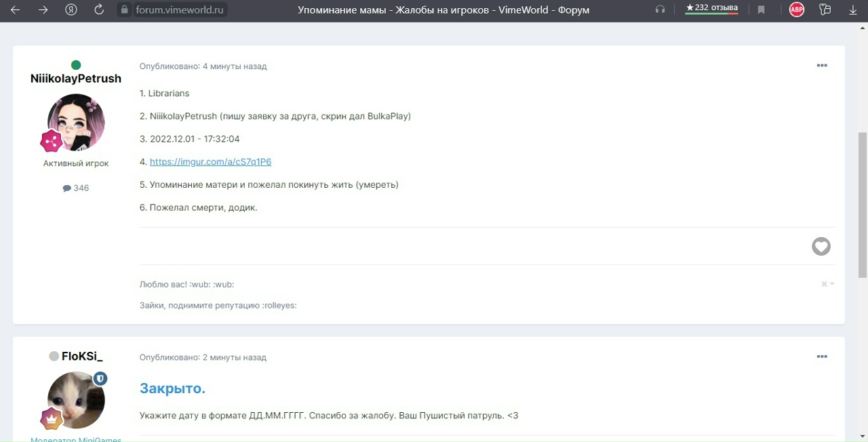The image size is (868, 442).
Task: Open the ABP adblock extension
Action: click(797, 9)
